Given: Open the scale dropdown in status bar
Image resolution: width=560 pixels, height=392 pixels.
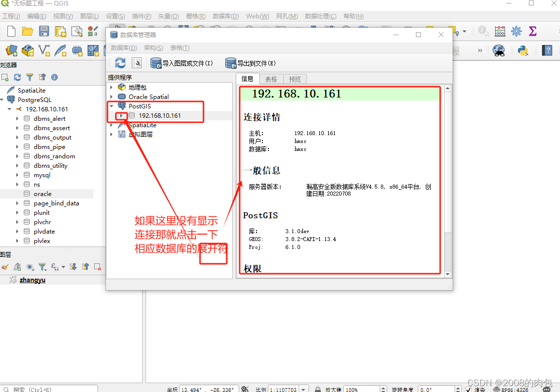Looking at the screenshot, I should pos(304,390).
